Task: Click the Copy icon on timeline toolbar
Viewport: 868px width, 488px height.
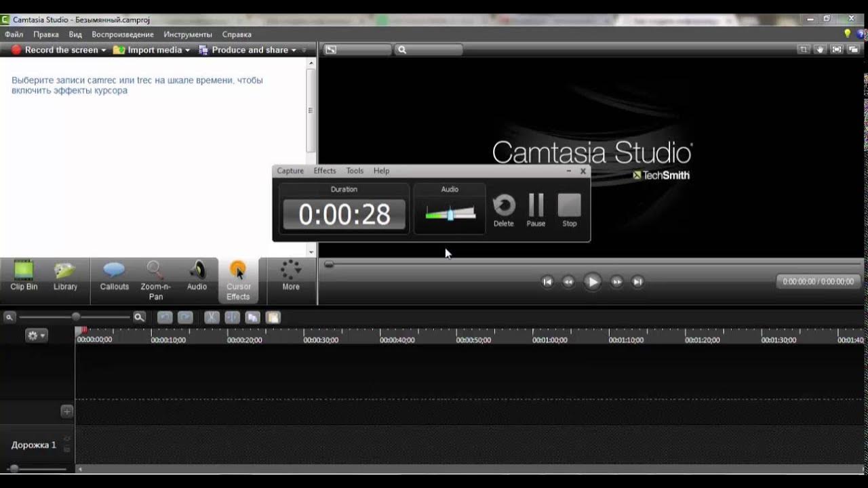Action: pyautogui.click(x=252, y=317)
